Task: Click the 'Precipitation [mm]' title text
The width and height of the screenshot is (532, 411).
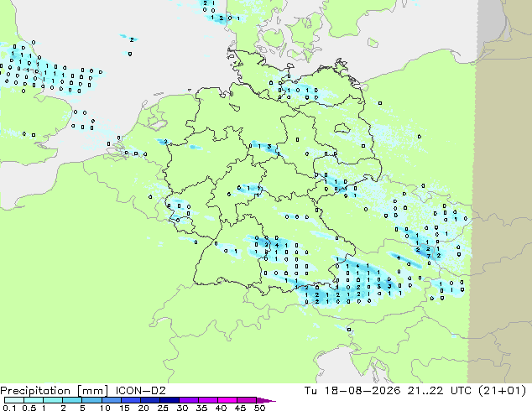Action: pyautogui.click(x=55, y=391)
